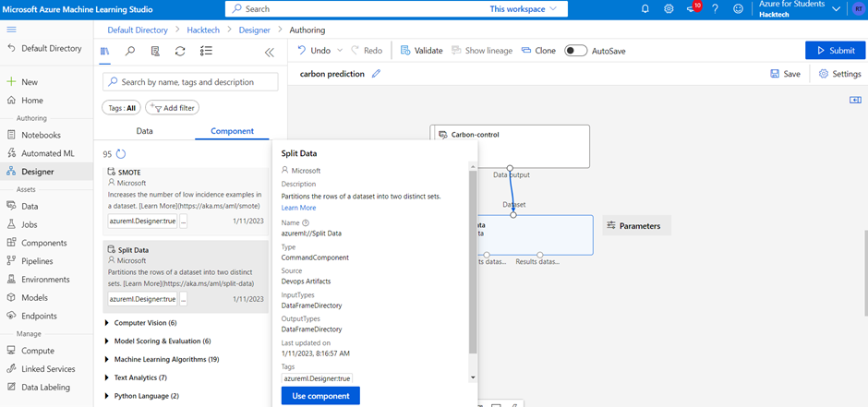Click the smiley feedback icon
Screen dimensions: 868x407
(x=738, y=9)
